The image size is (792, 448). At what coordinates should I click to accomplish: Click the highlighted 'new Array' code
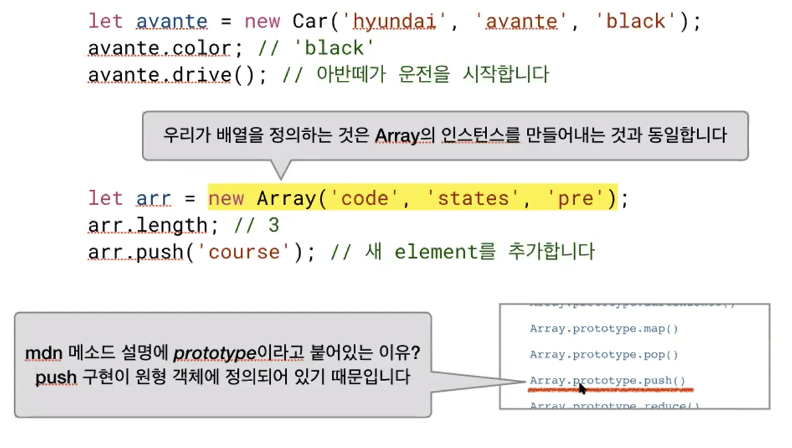pos(412,197)
